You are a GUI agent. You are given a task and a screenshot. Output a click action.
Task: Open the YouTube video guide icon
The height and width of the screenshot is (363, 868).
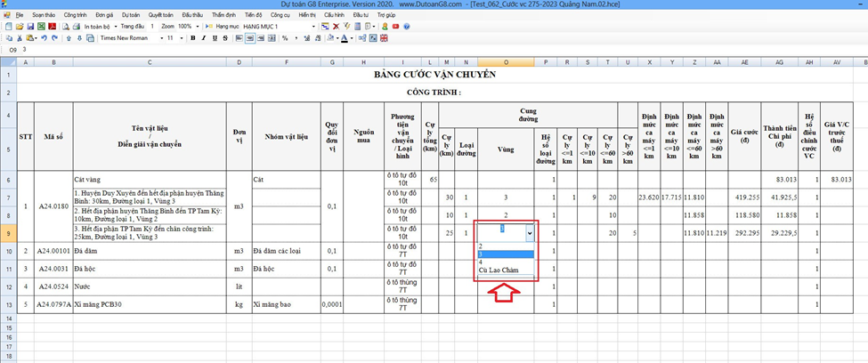pos(394,27)
